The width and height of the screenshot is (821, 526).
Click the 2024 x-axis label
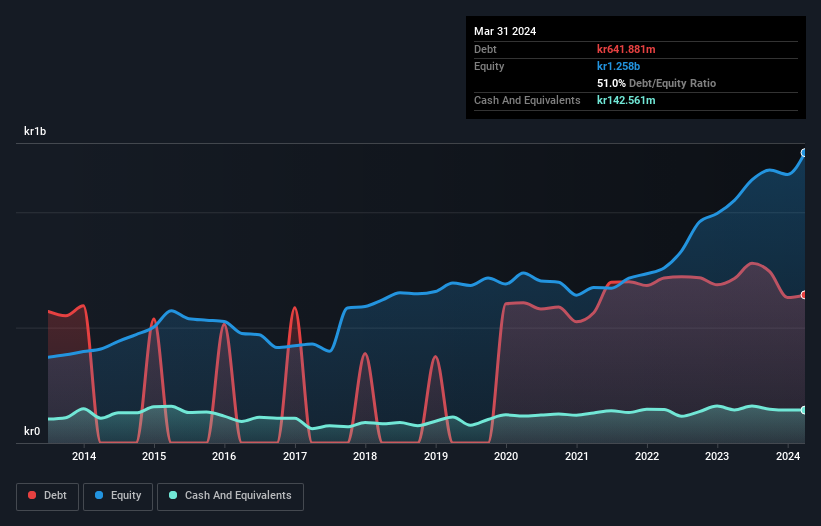pyautogui.click(x=787, y=456)
